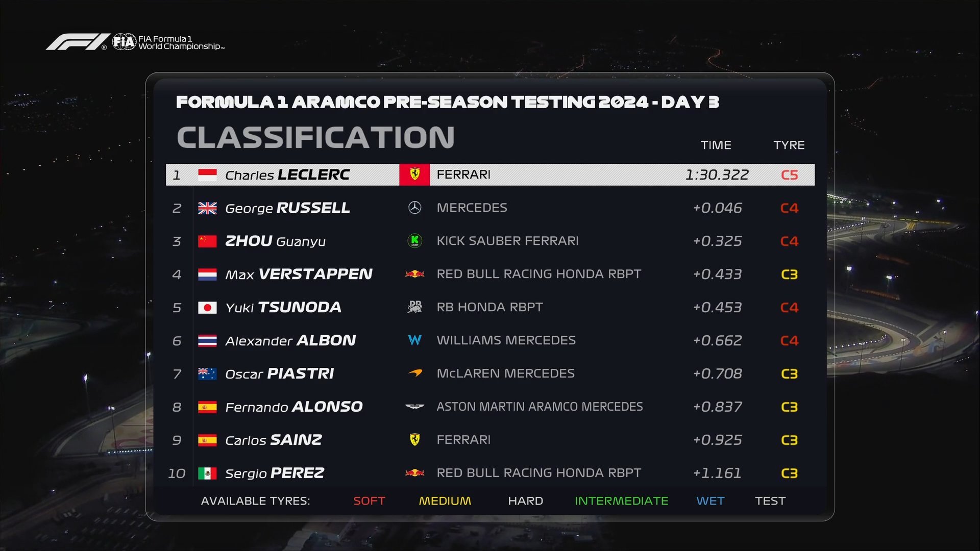Click the Aston Martin wings logo

pos(414,407)
